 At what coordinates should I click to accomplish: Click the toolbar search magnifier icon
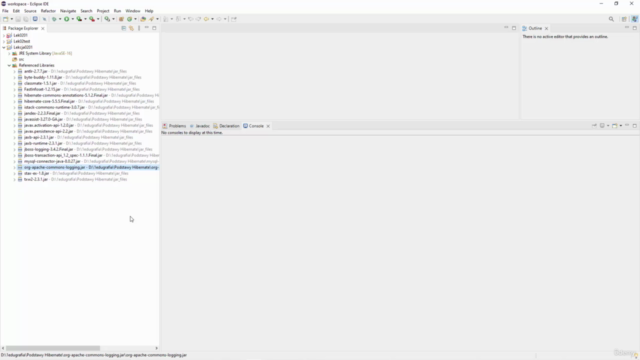click(x=611, y=19)
